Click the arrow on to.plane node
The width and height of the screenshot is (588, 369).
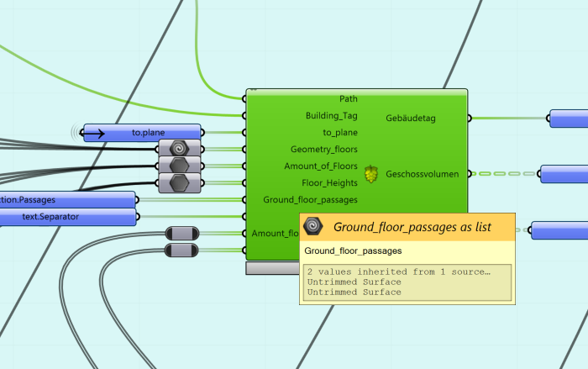92,133
